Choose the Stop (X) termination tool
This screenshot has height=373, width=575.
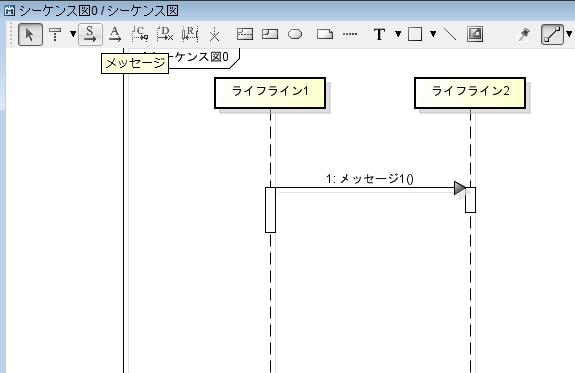(x=214, y=35)
